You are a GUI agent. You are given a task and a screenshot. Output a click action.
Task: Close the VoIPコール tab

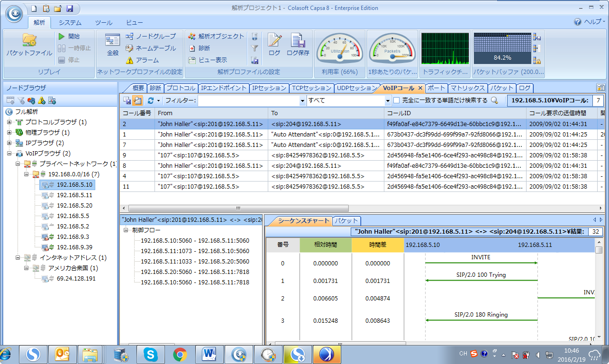pyautogui.click(x=420, y=88)
